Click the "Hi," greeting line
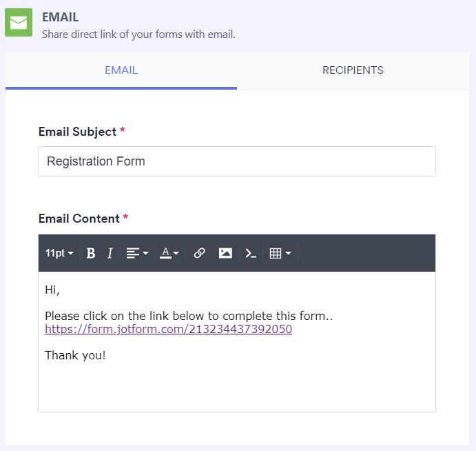 click(52, 290)
